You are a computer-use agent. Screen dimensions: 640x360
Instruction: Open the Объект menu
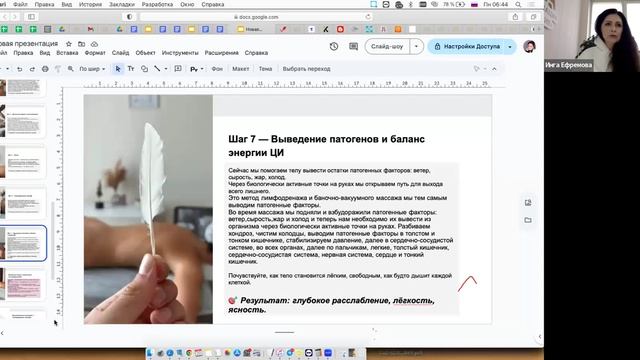coord(145,53)
